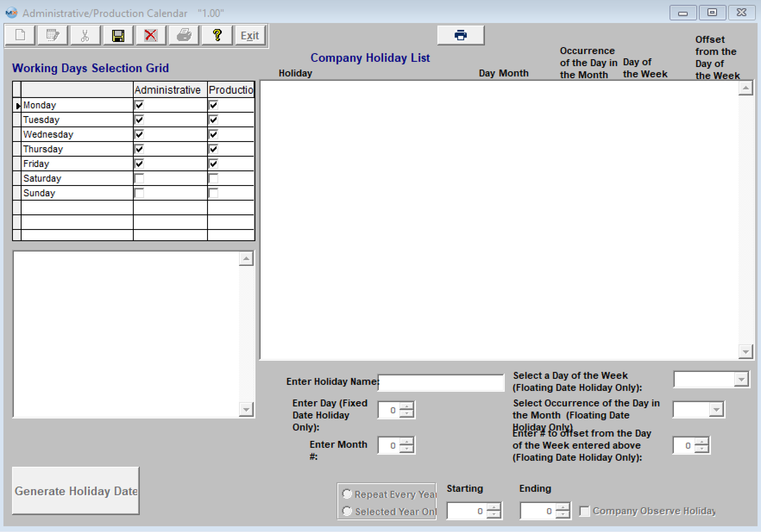The height and width of the screenshot is (532, 761).
Task: Click the scissors Cut toolbar icon
Action: [x=85, y=35]
